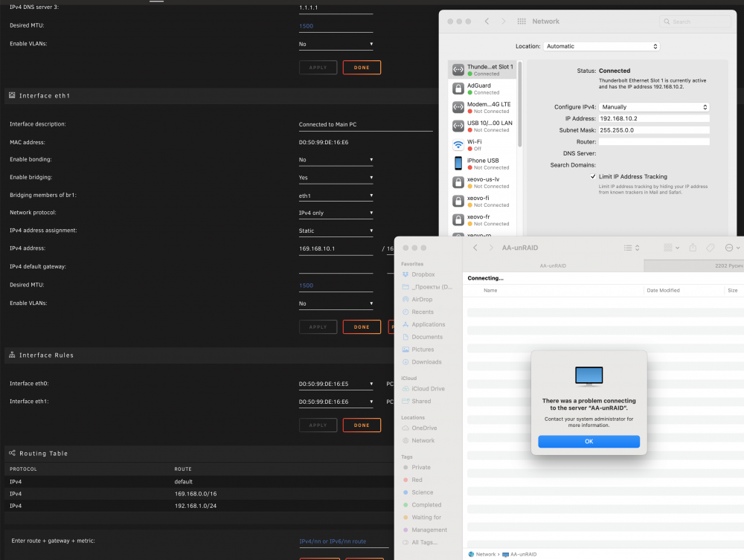
Task: Select the xeovo-fr VPN service
Action: (483, 220)
